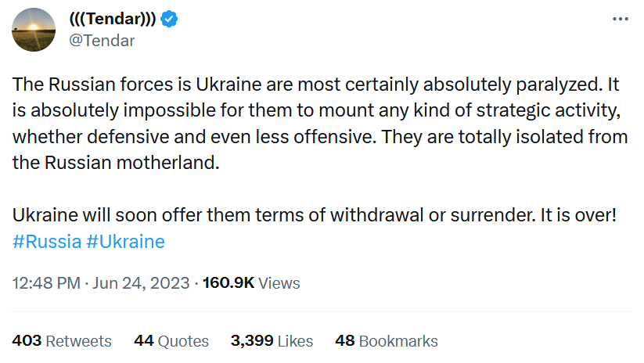This screenshot has width=644, height=363.
Task: Open the @Tendar handle link
Action: click(x=102, y=41)
